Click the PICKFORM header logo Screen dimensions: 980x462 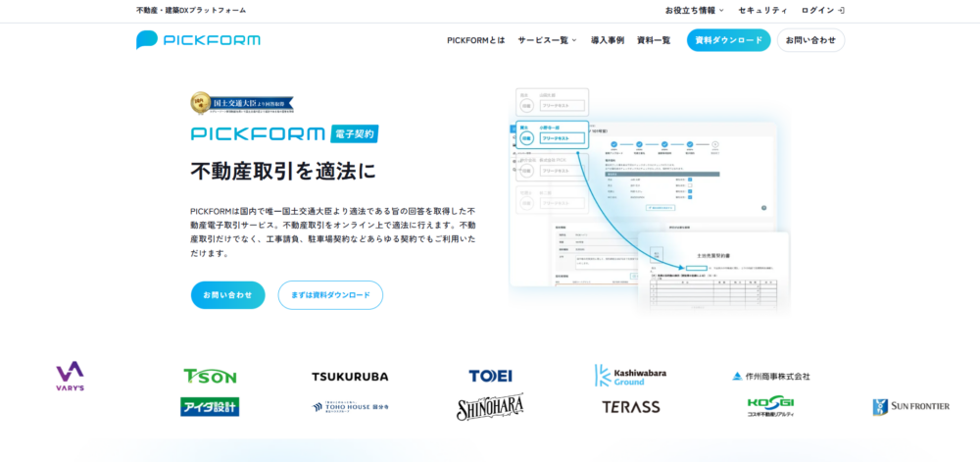tap(198, 40)
